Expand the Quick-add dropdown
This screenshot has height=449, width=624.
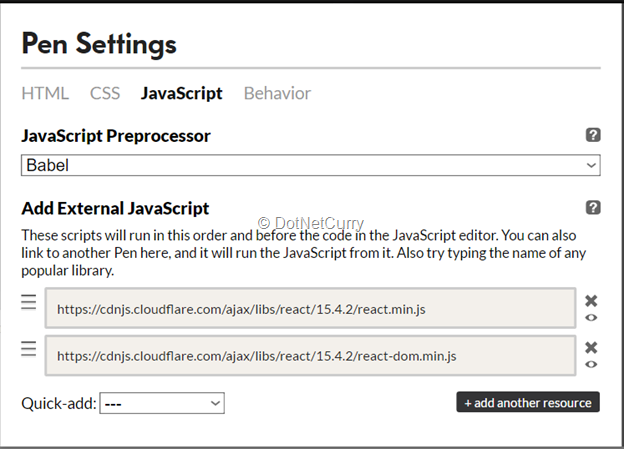pyautogui.click(x=162, y=403)
